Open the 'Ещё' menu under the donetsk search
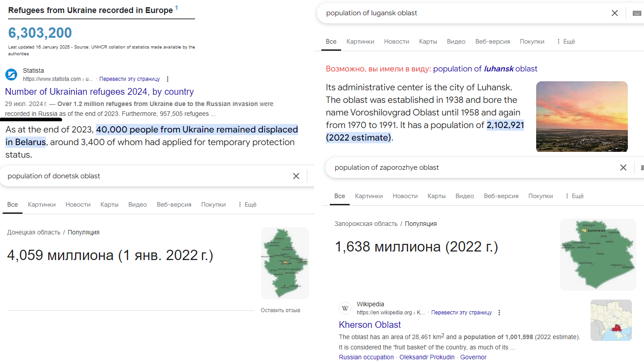Image resolution: width=644 pixels, height=362 pixels. pos(247,204)
